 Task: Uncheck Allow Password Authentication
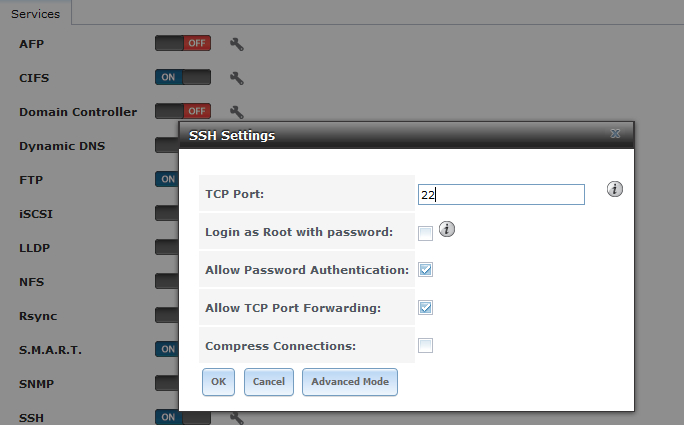tap(425, 270)
